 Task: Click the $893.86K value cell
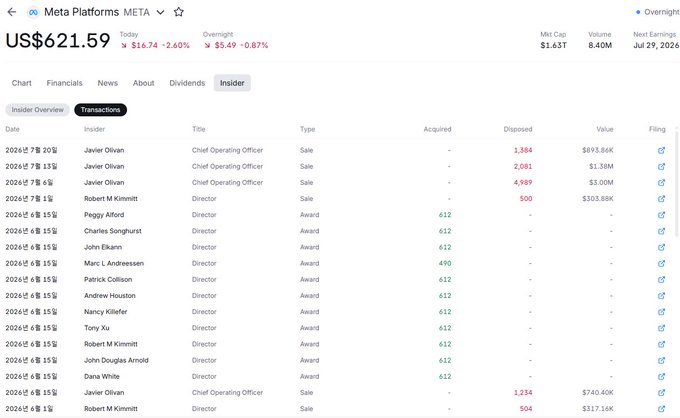[x=598, y=150]
